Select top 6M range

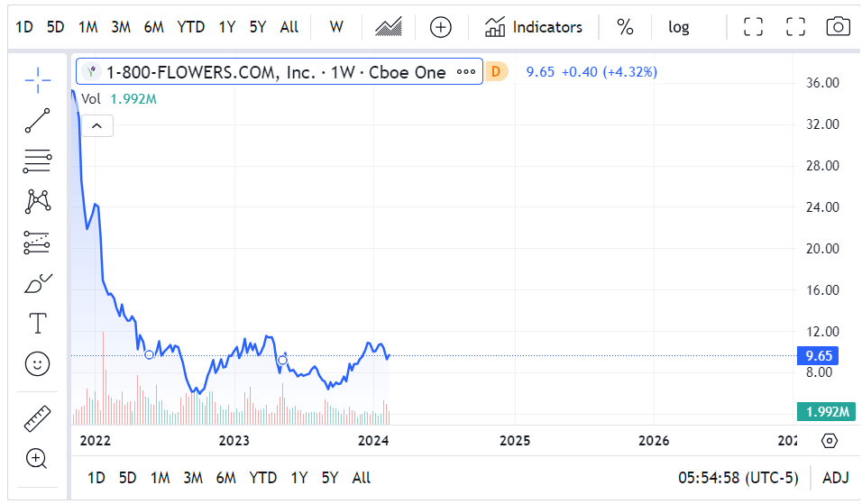point(154,27)
